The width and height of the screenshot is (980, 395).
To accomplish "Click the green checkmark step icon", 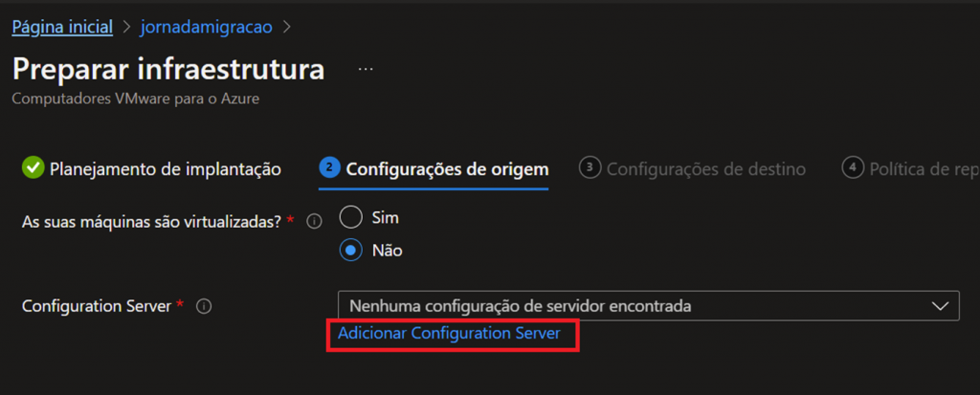I will 33,168.
